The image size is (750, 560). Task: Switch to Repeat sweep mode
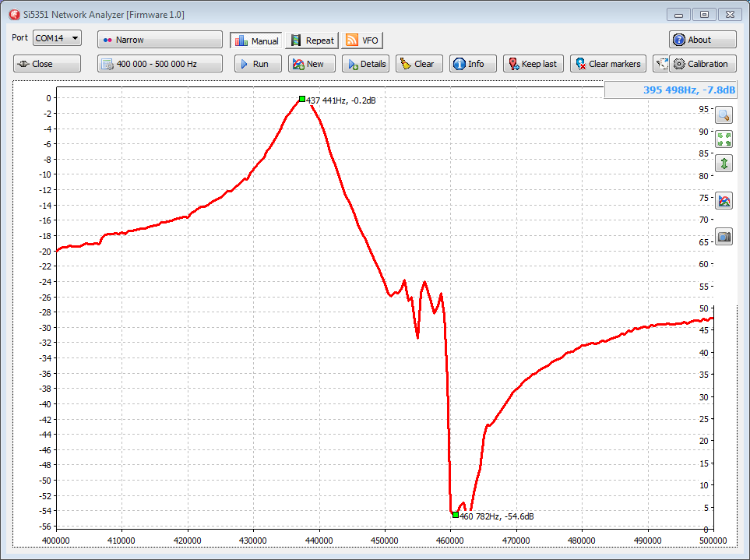[312, 41]
